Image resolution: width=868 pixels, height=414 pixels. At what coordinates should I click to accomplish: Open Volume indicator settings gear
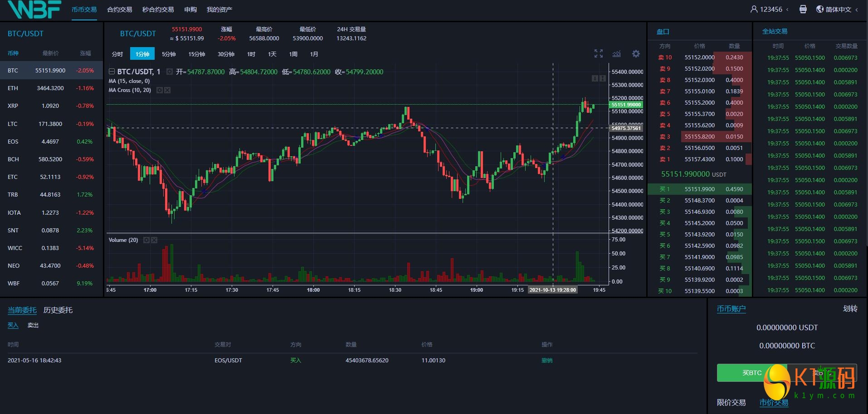[146, 240]
